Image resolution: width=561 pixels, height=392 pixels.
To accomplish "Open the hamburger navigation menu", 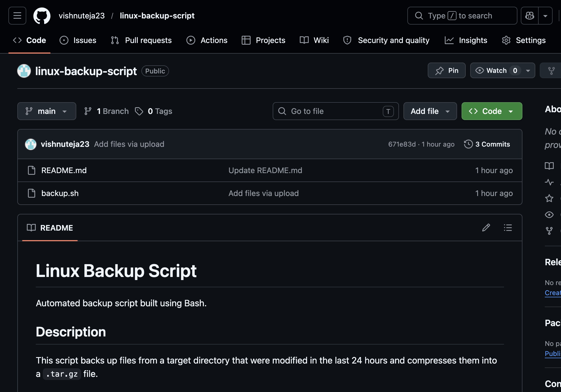I will (x=17, y=16).
